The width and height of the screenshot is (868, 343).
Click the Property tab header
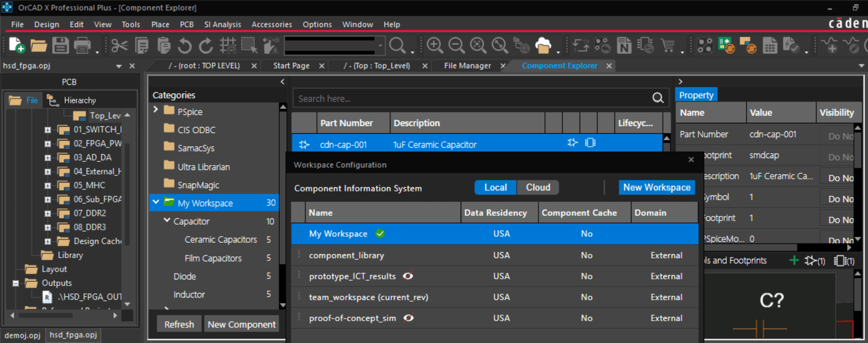pos(696,95)
